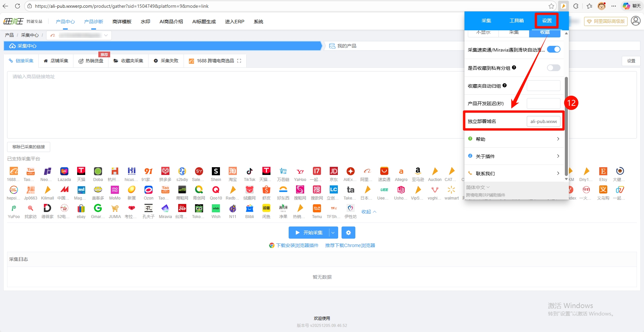
Task: Click the 开始采集 button
Action: pyautogui.click(x=309, y=233)
